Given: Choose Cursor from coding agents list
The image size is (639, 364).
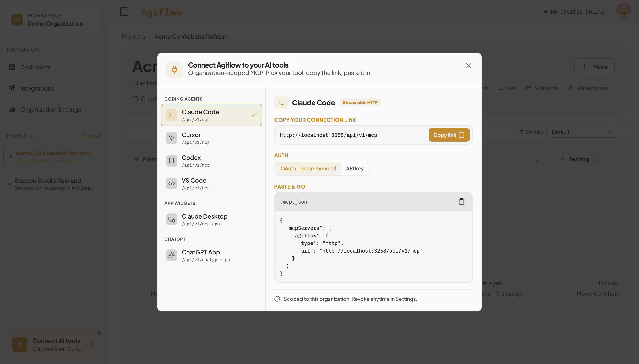Looking at the screenshot, I should click(x=212, y=138).
